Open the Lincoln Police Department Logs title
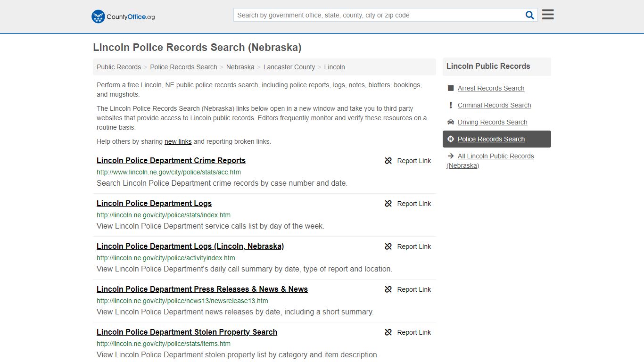Screen dimensions: 644x362 pos(154,203)
